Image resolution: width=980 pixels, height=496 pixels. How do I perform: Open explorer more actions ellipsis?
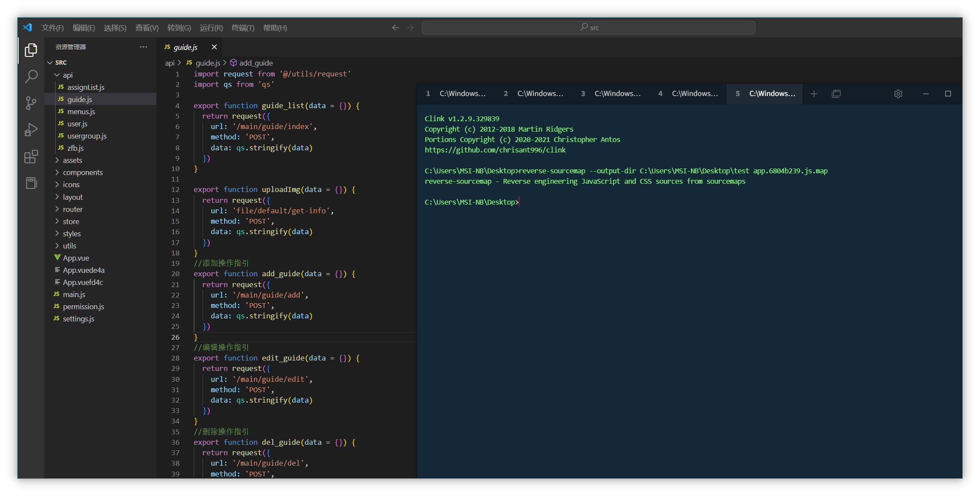pyautogui.click(x=143, y=47)
